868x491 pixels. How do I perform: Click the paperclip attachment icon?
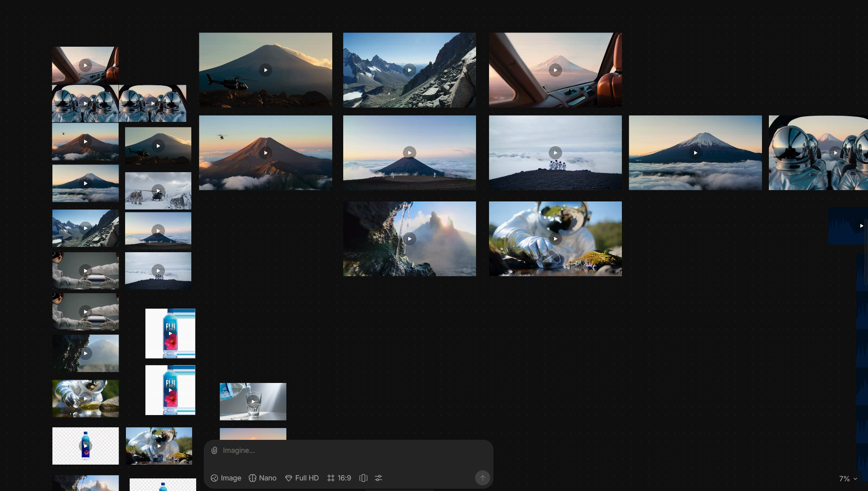click(x=214, y=450)
